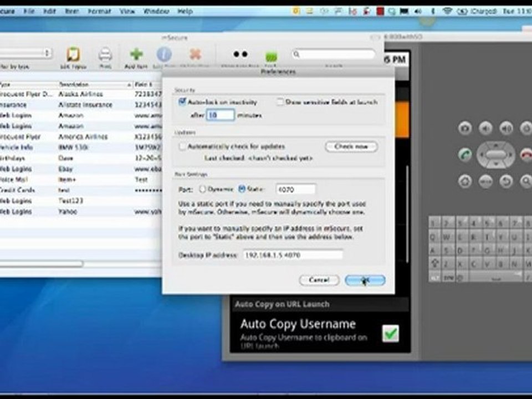Select the Static port radio button
The image size is (532, 399).
click(x=242, y=189)
